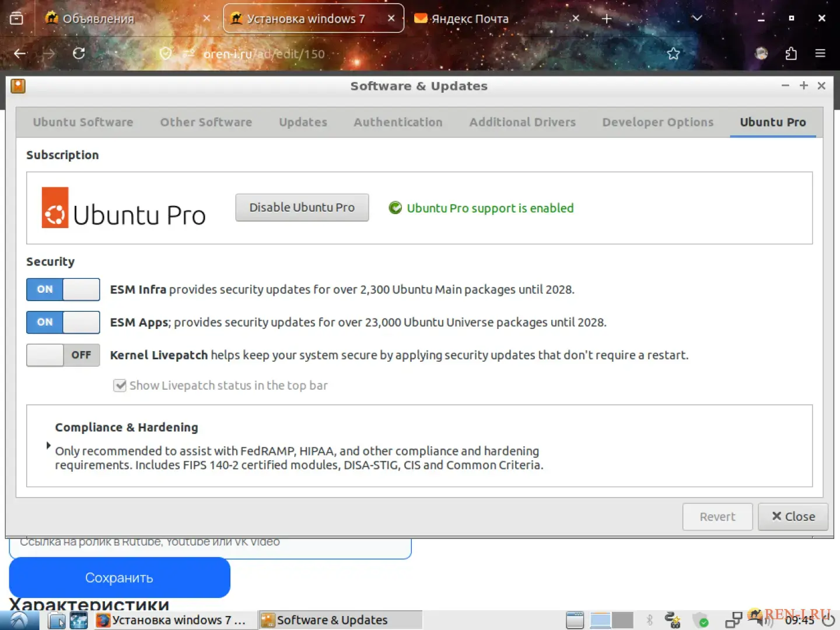The image size is (840, 630).
Task: Open the Firefox account avatar
Action: [x=761, y=54]
